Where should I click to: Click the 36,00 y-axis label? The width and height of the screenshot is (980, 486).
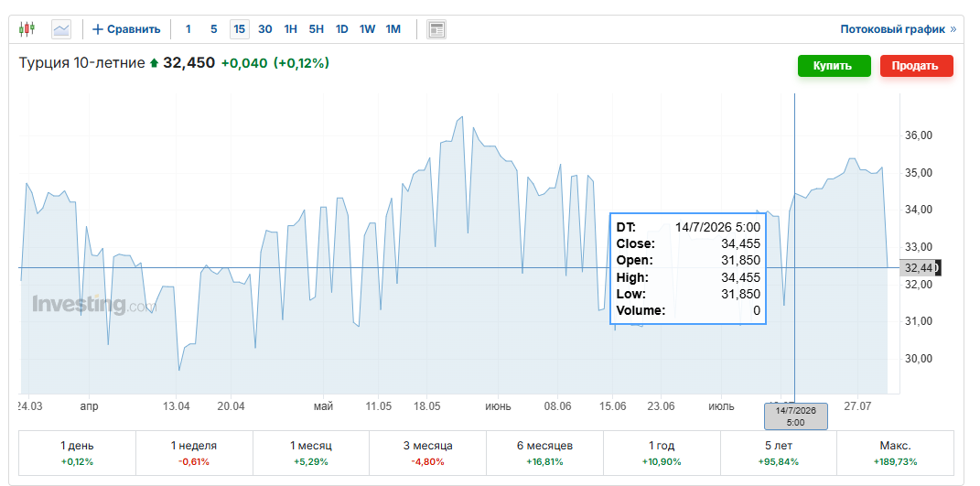coord(919,135)
